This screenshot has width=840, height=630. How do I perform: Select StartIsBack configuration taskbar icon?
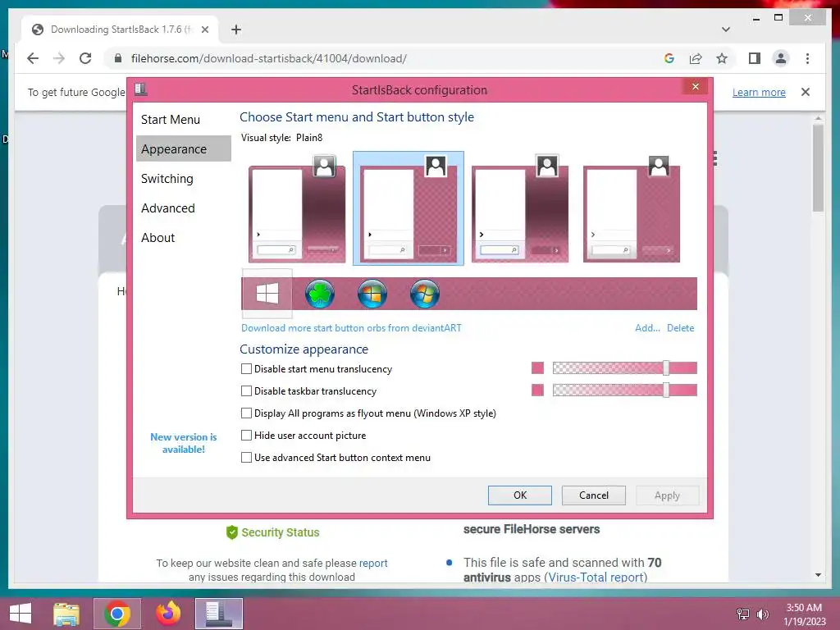(219, 614)
